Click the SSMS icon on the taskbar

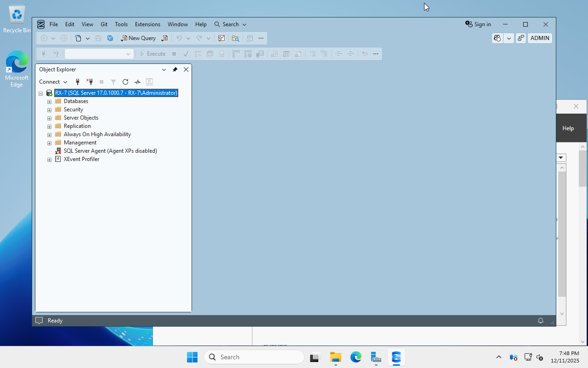(x=396, y=357)
